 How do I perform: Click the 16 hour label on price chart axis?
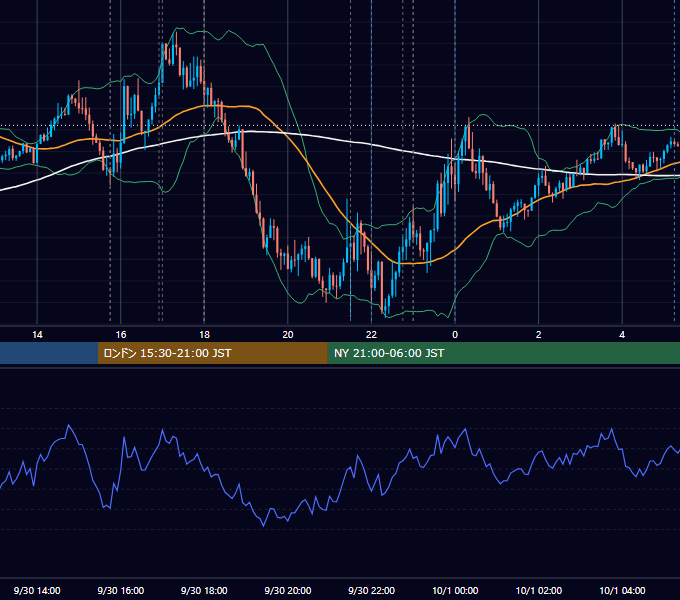pos(121,335)
